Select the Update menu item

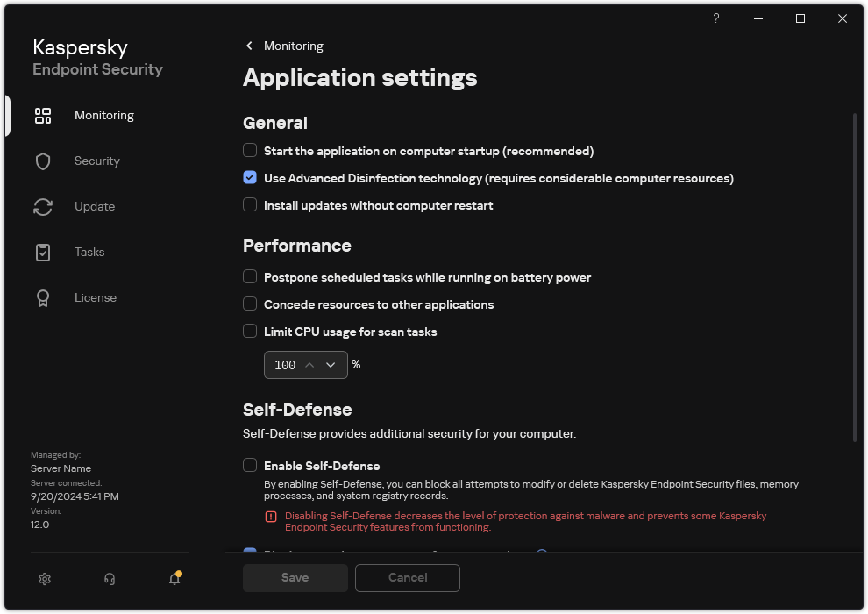pos(95,207)
